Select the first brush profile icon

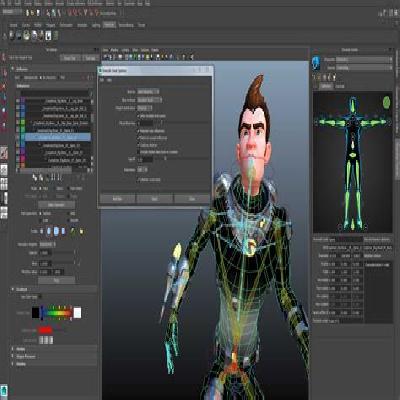pyautogui.click(x=42, y=231)
